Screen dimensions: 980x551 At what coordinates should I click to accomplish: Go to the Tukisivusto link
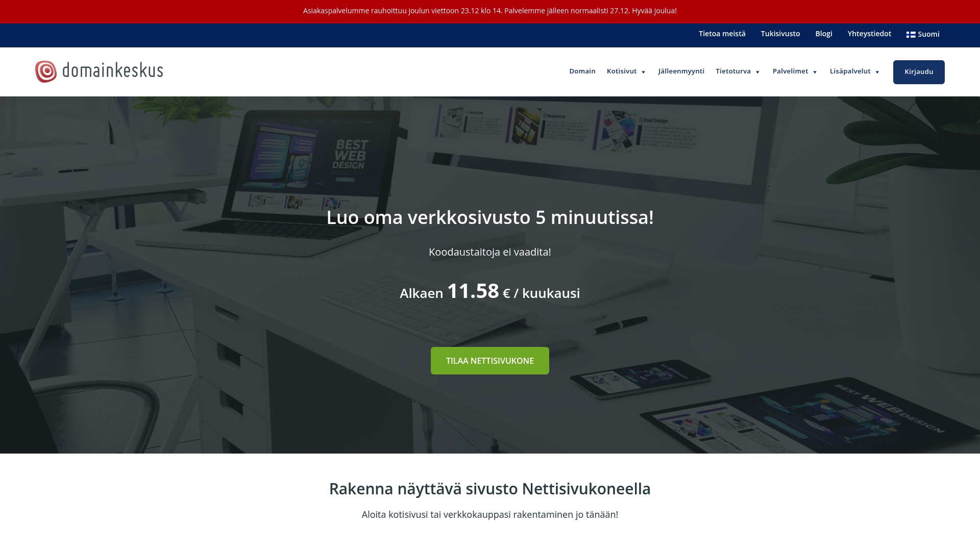tap(780, 34)
